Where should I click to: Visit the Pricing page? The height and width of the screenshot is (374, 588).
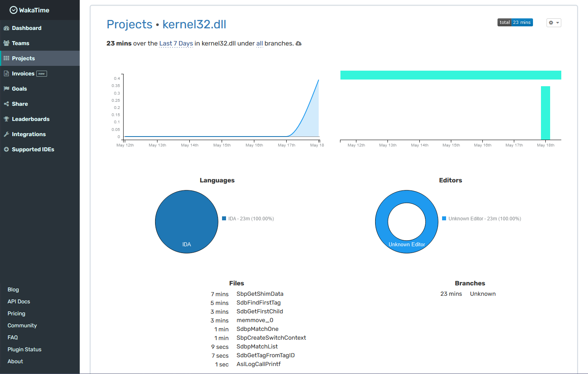point(16,313)
